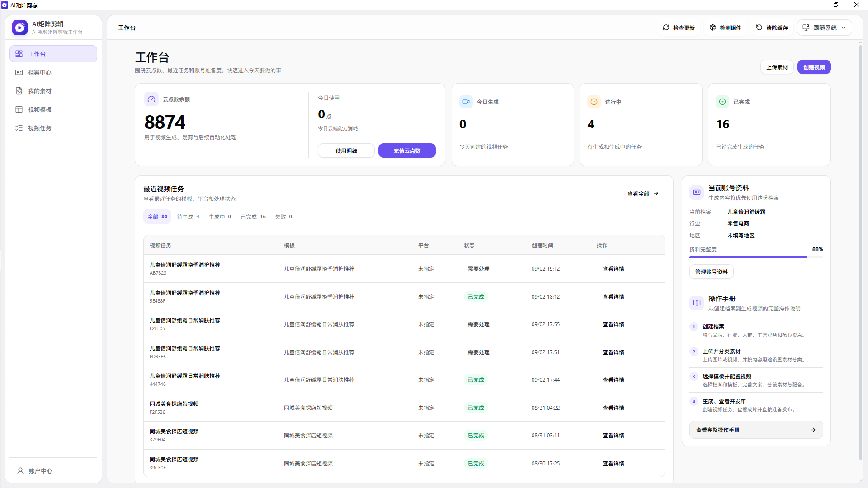Open 视频任务 in the sidebar

53,128
